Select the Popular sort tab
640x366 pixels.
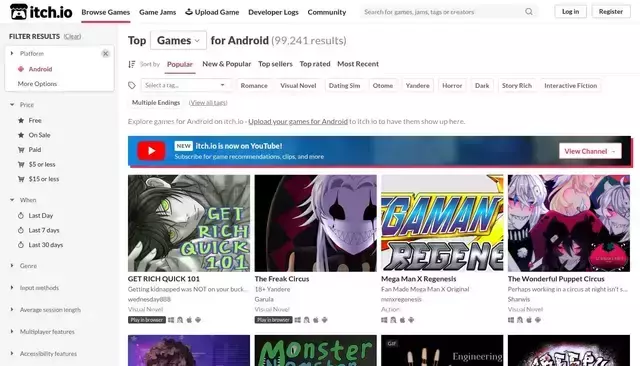pos(180,64)
